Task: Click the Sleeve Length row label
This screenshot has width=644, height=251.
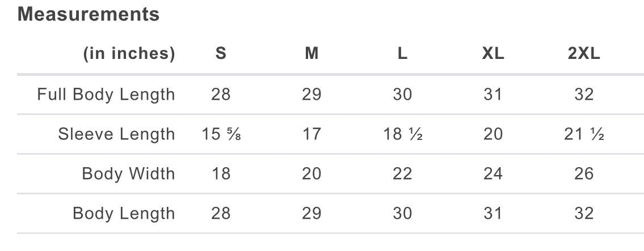Action: tap(116, 134)
